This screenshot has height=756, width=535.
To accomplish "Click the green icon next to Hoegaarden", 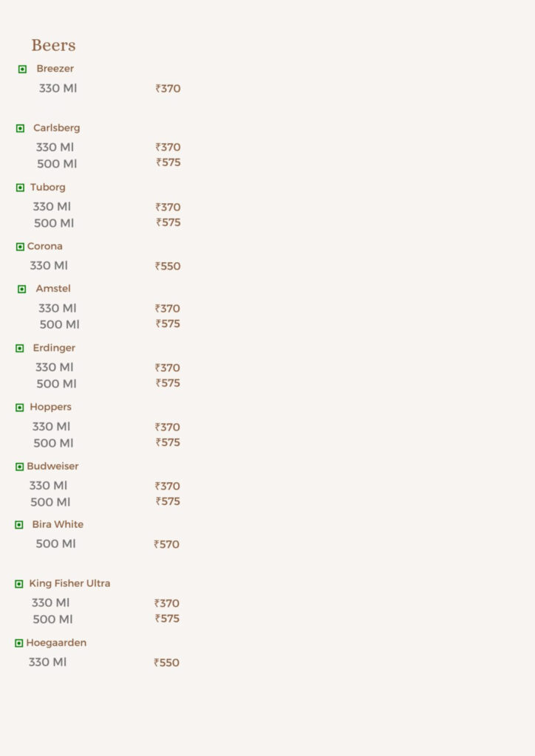I will (19, 643).
